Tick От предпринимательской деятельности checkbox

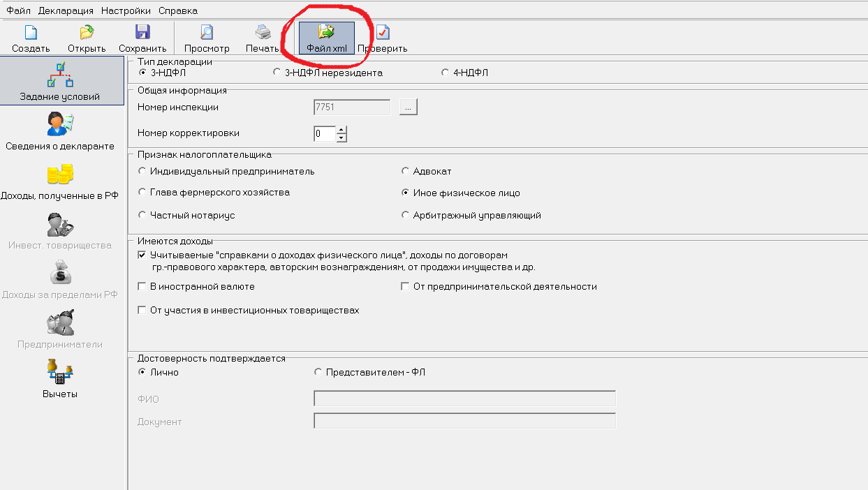[x=405, y=287]
